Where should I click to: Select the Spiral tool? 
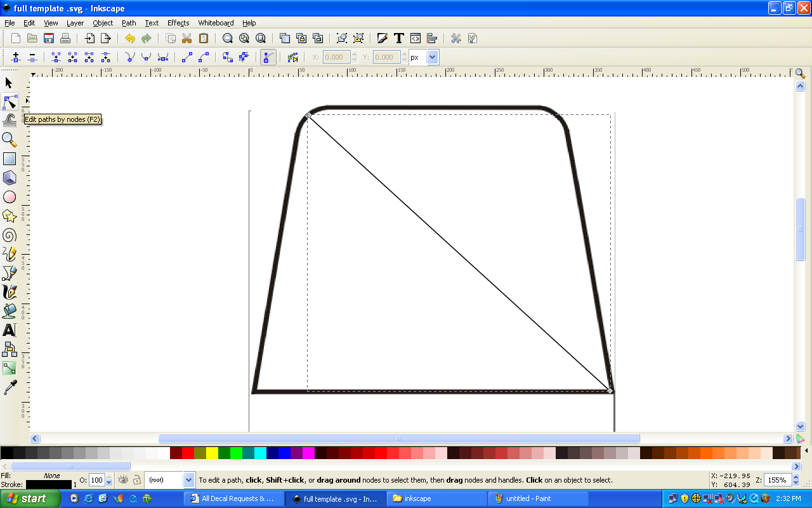[9, 235]
